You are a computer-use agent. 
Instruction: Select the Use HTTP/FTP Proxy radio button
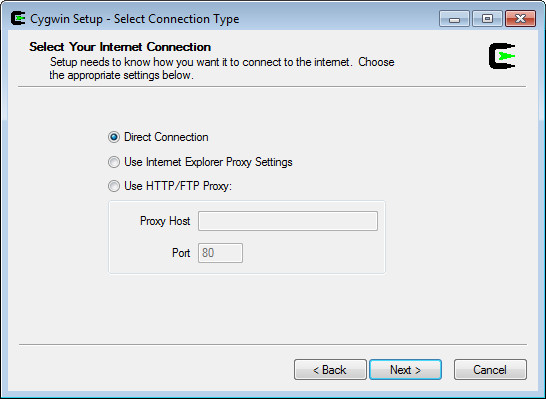pyautogui.click(x=114, y=186)
